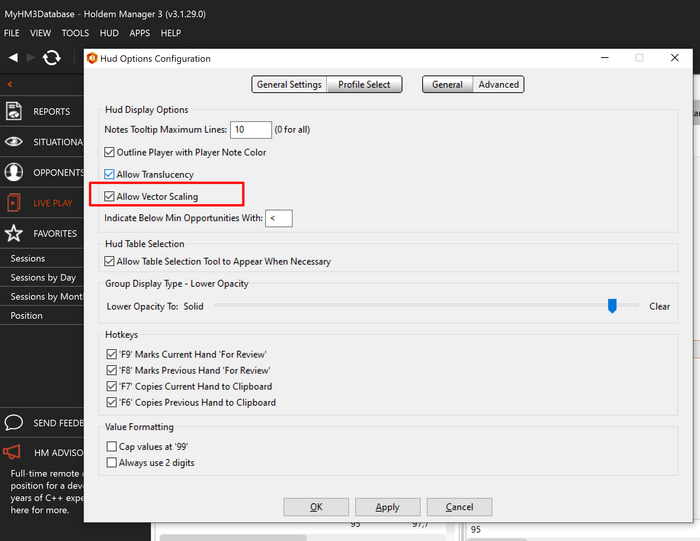The height and width of the screenshot is (541, 700).
Task: Collapse sidebar with the orange chevron
Action: point(10,84)
